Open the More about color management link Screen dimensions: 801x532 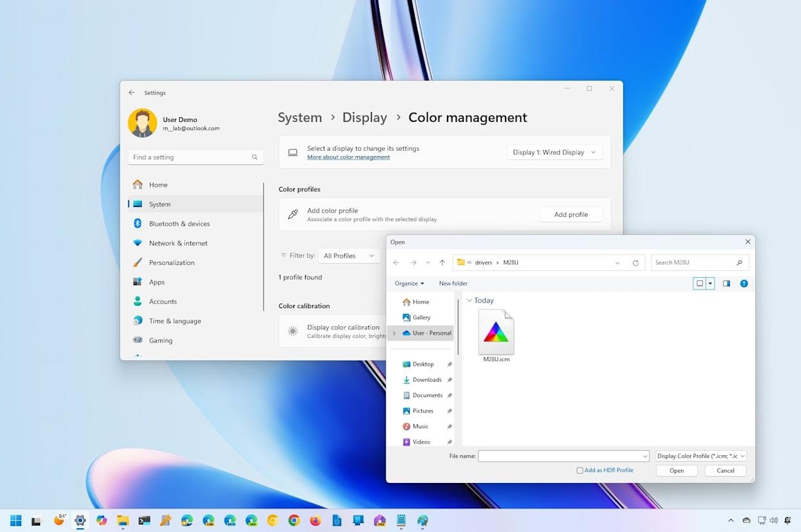tap(348, 157)
